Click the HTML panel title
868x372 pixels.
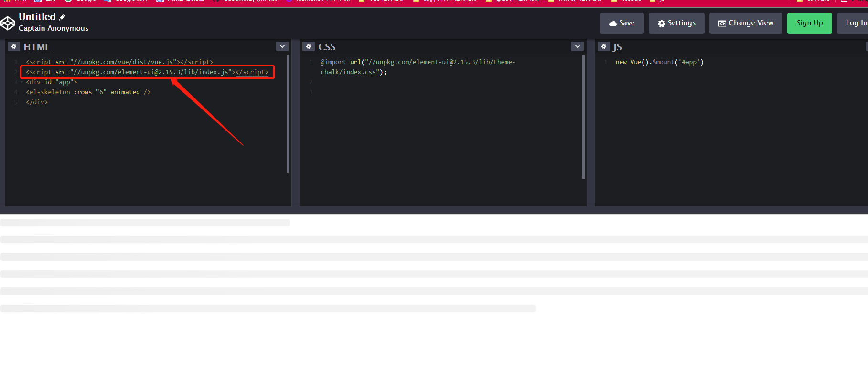point(37,47)
